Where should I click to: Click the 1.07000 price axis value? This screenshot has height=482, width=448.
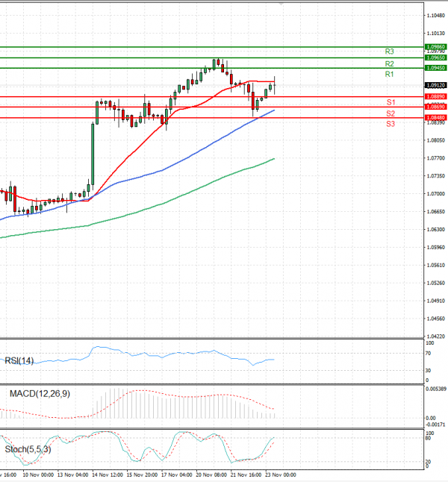pyautogui.click(x=436, y=194)
